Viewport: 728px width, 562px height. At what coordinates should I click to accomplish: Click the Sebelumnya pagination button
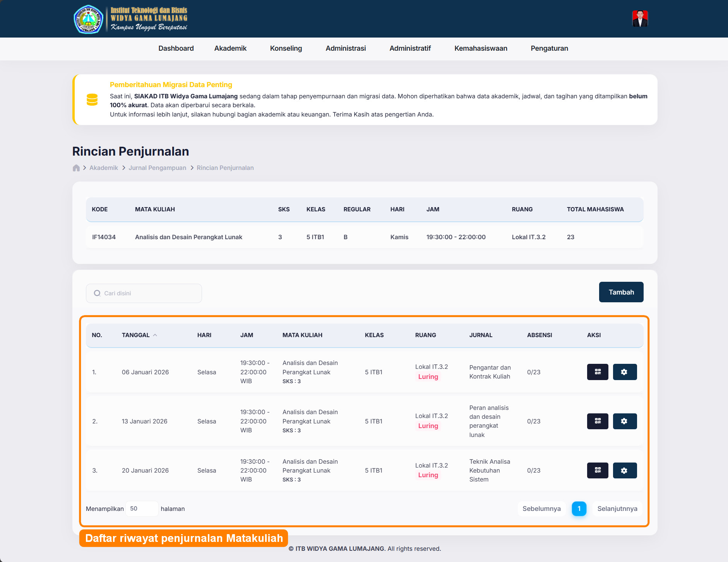pyautogui.click(x=541, y=509)
